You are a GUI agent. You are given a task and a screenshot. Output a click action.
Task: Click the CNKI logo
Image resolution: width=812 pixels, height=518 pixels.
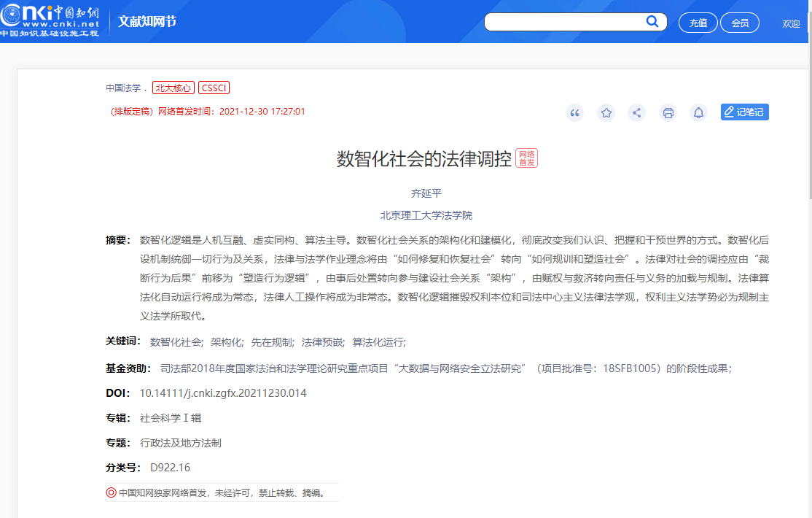pyautogui.click(x=50, y=20)
